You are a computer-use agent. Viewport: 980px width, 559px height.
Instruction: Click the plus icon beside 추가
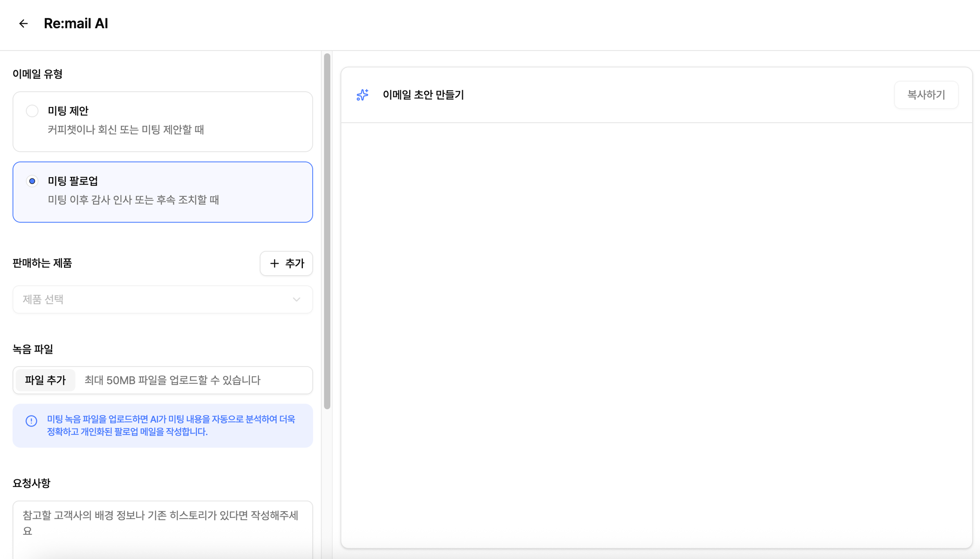tap(275, 263)
